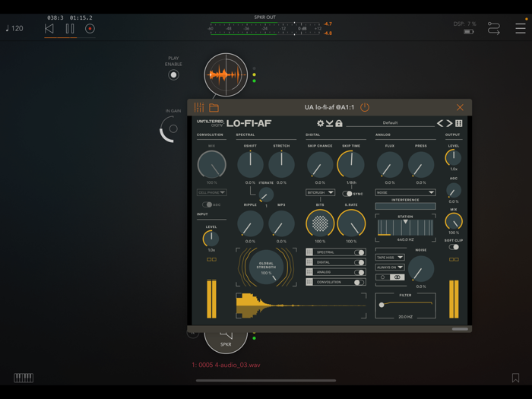532x399 pixels.
Task: Open the plugin preset folder icon
Action: click(214, 108)
